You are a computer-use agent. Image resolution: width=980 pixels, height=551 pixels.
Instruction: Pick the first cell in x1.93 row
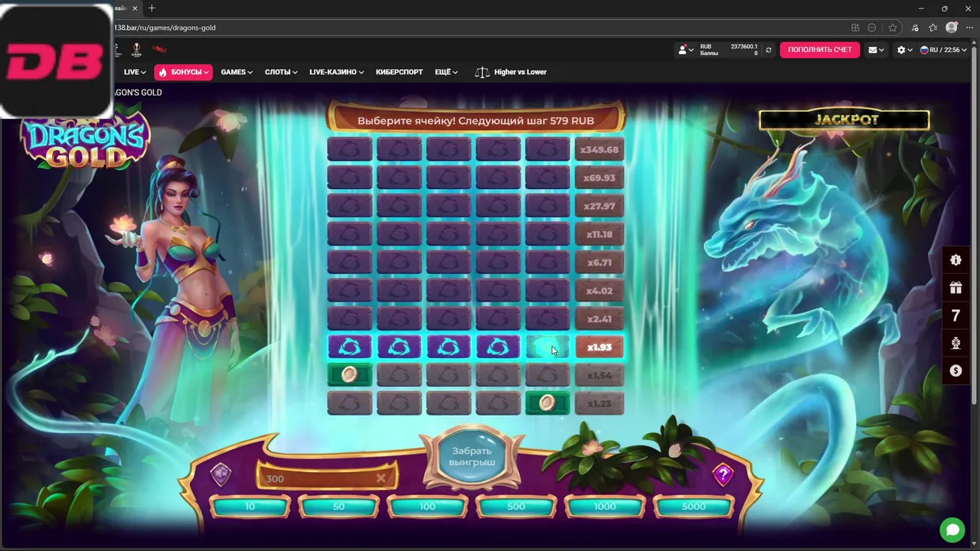350,347
